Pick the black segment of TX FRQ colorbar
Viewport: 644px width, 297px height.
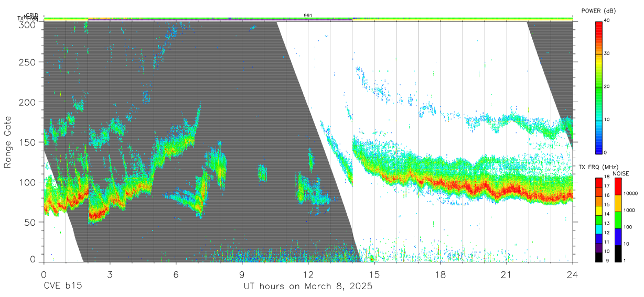pos(599,257)
